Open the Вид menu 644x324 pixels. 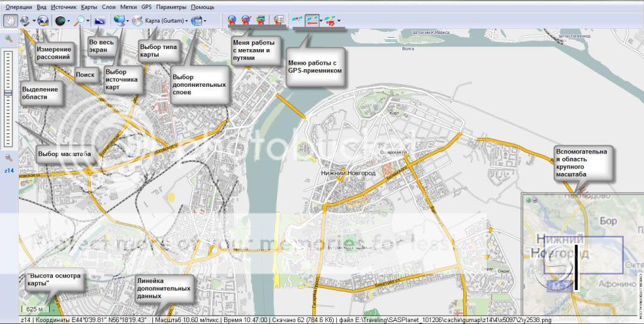(x=42, y=8)
